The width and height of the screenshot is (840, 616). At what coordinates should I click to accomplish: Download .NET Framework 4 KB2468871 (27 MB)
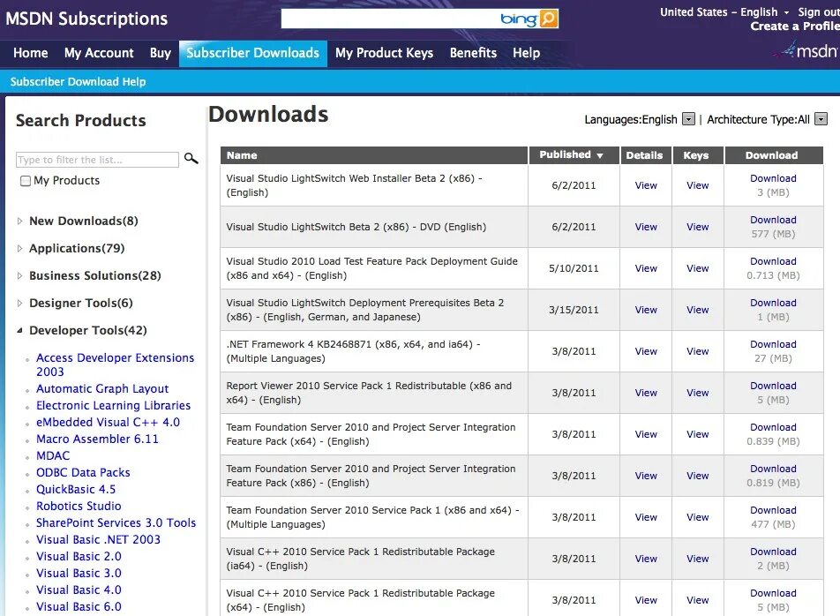tap(773, 344)
